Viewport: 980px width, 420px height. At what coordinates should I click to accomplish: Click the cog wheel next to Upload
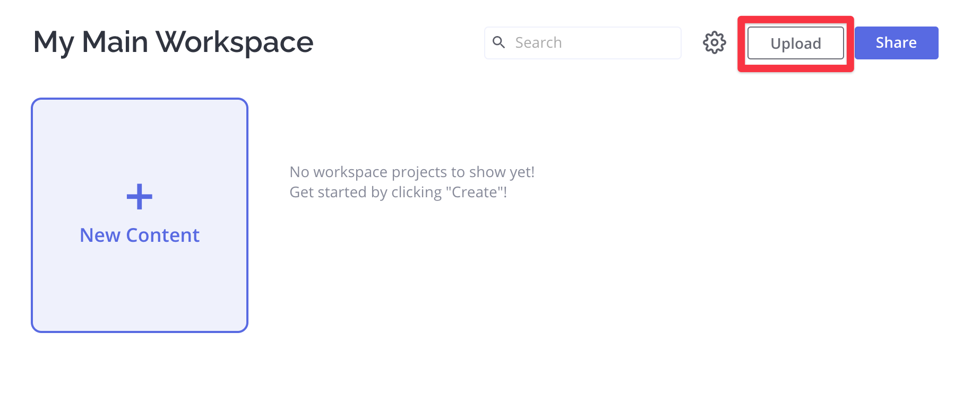714,42
